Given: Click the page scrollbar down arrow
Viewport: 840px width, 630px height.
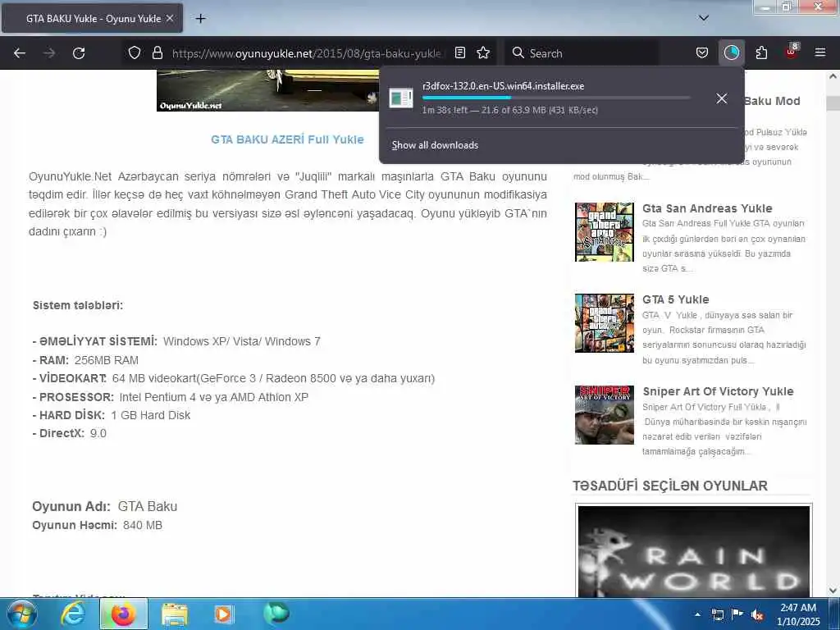Looking at the screenshot, I should point(833,591).
